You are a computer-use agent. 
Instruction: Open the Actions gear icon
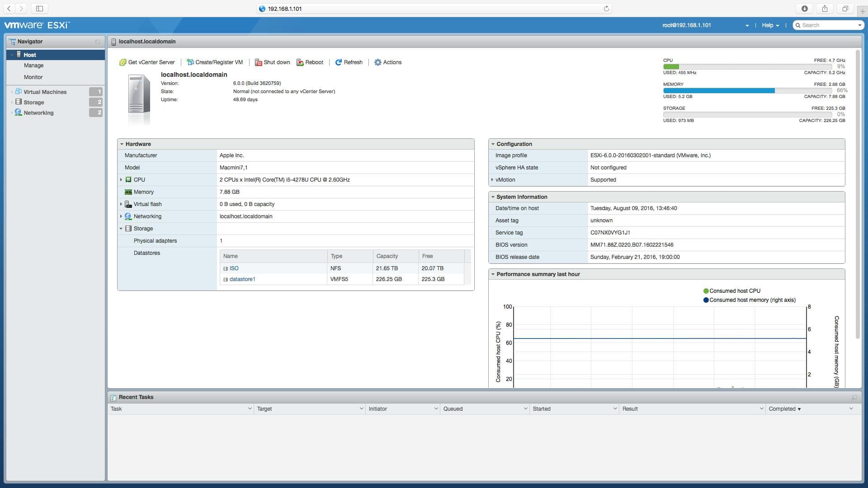[x=378, y=62]
